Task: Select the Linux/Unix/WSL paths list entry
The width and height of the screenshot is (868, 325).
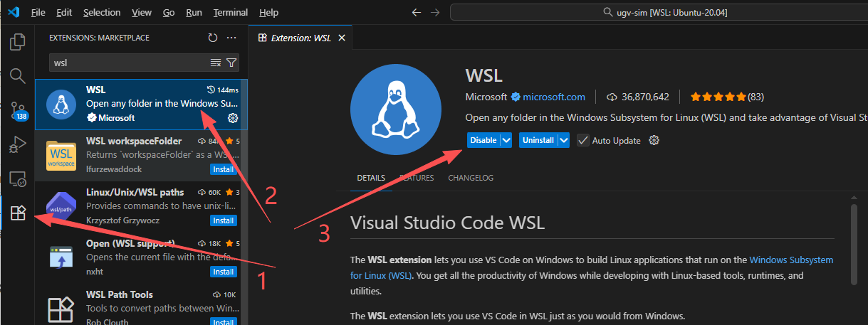Action: (141, 206)
